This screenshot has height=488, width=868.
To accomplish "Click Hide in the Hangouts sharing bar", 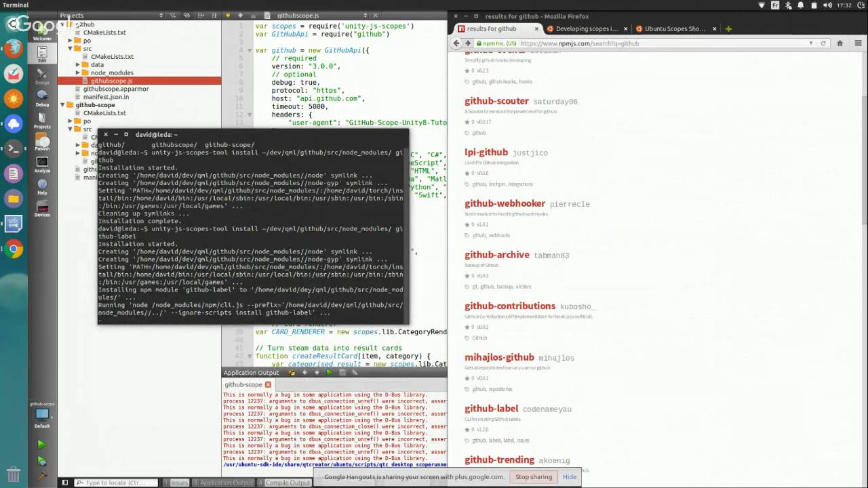I will click(570, 476).
